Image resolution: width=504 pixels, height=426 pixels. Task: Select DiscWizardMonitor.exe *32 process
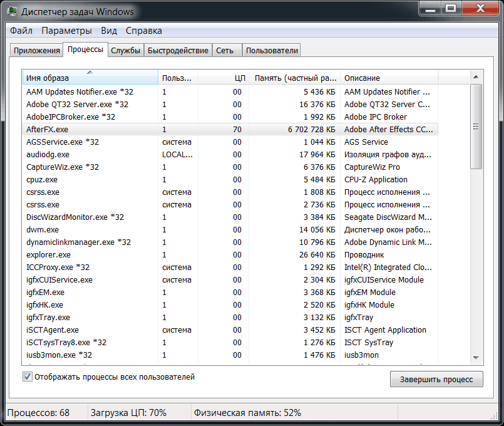[x=230, y=217]
